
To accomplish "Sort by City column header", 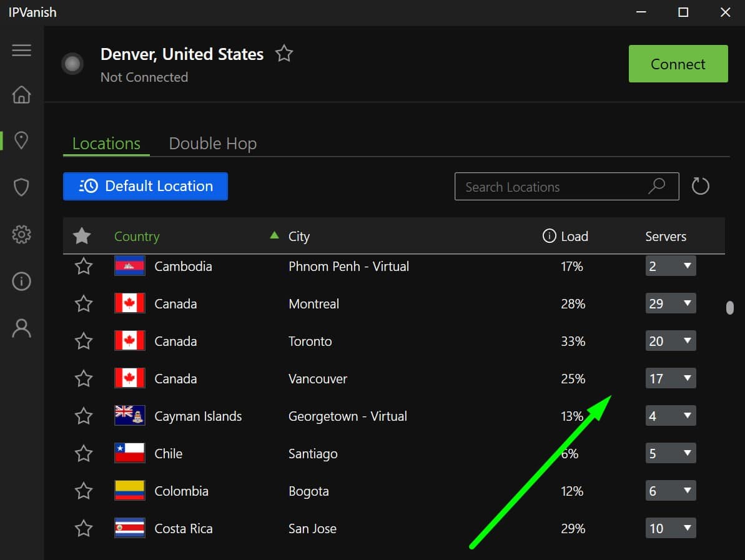I will tap(299, 237).
